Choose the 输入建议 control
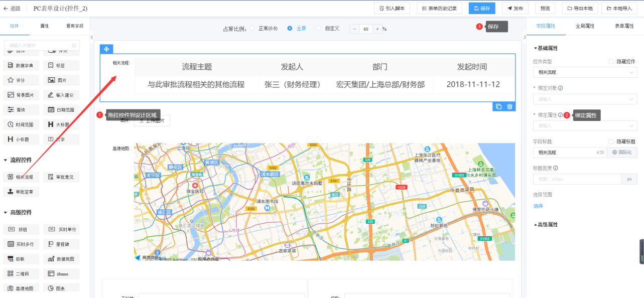This screenshot has width=644, height=298. [61, 95]
